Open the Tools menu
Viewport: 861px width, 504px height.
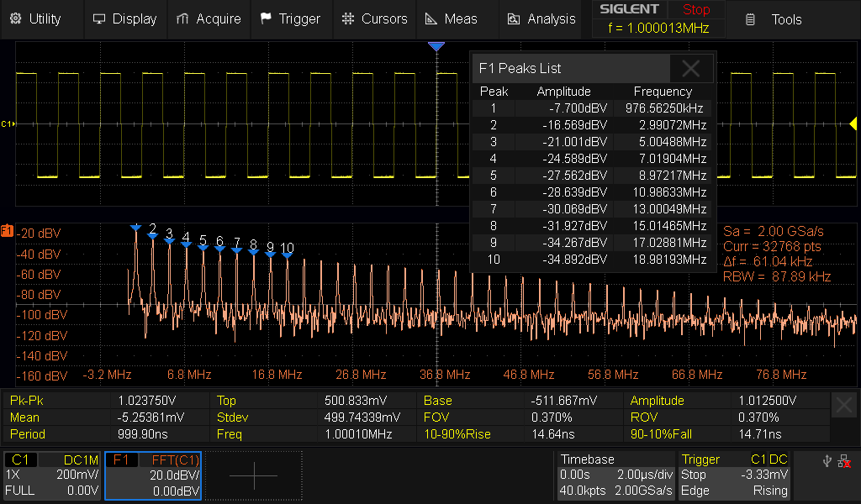[775, 19]
